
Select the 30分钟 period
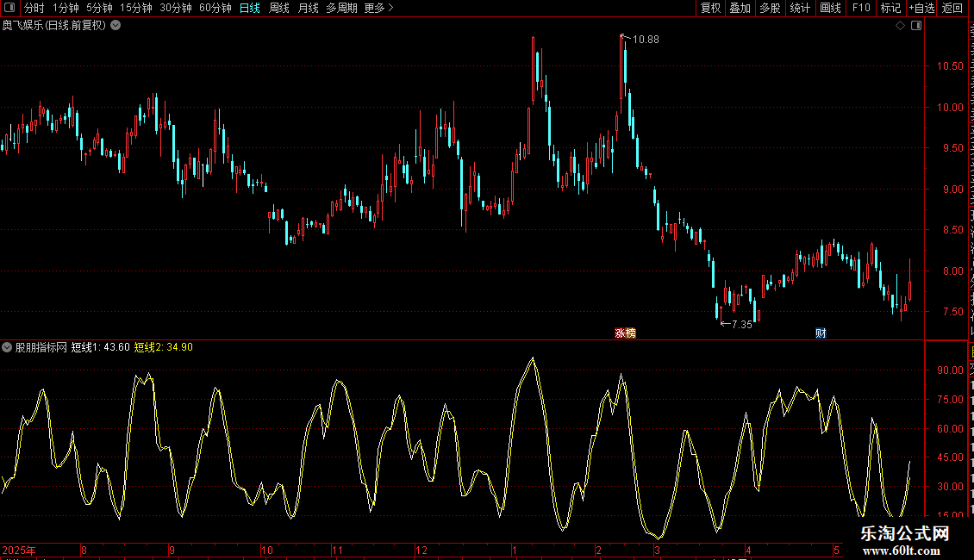[176, 8]
